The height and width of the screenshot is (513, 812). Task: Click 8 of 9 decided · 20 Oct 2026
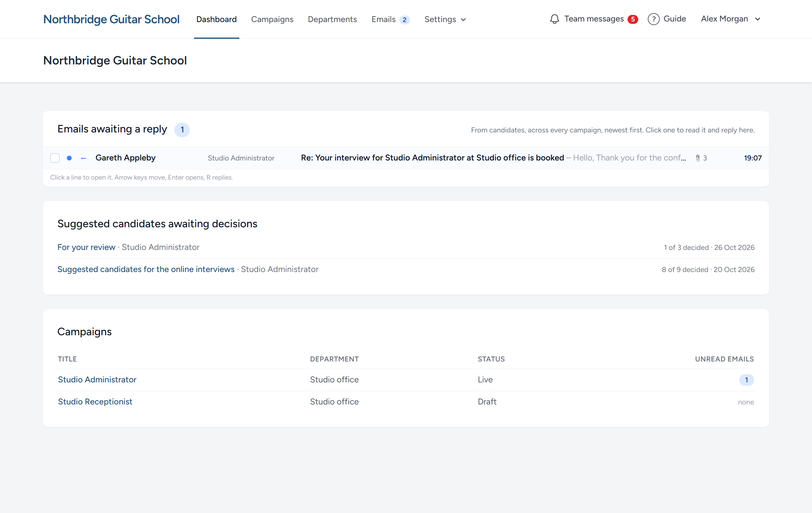[708, 269]
